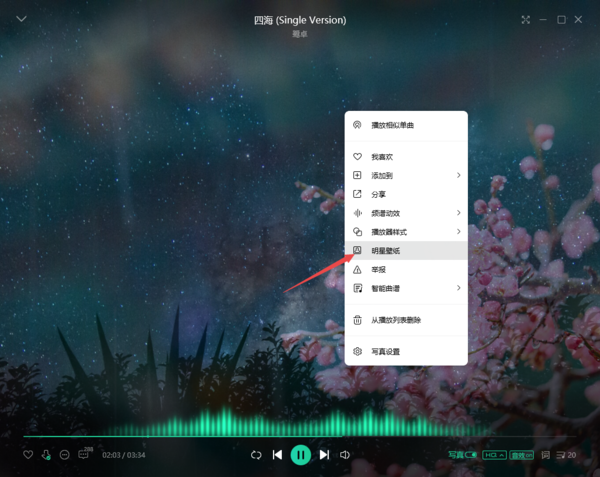Like the song with bottom heart icon
Image resolution: width=600 pixels, height=477 pixels.
pos(28,454)
